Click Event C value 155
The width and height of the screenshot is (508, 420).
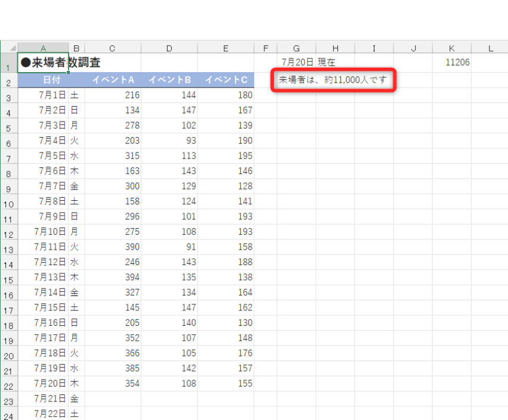click(226, 384)
